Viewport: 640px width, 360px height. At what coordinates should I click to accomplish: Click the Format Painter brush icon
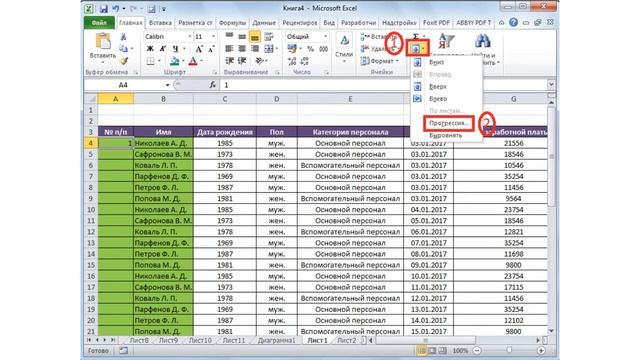(123, 61)
